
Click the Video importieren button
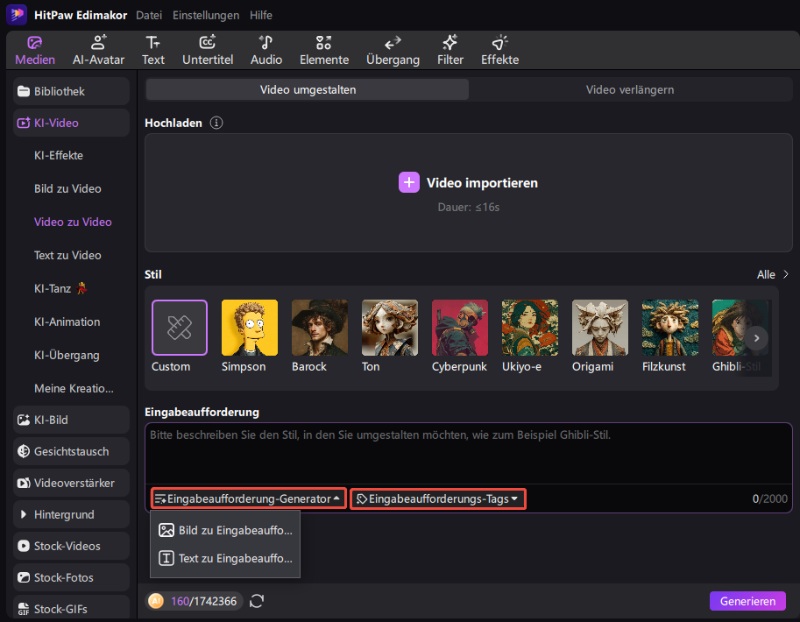click(x=468, y=183)
